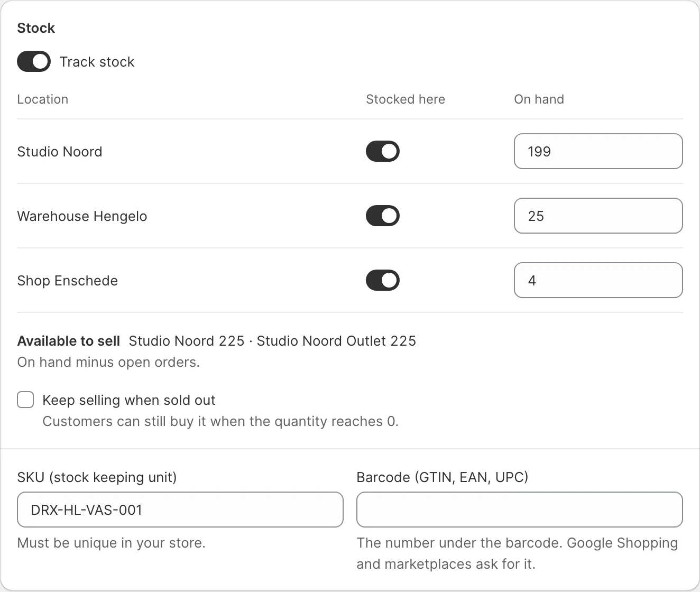700x592 pixels.
Task: Click 'SKU (stock keeping unit)' field label
Action: pyautogui.click(x=97, y=477)
